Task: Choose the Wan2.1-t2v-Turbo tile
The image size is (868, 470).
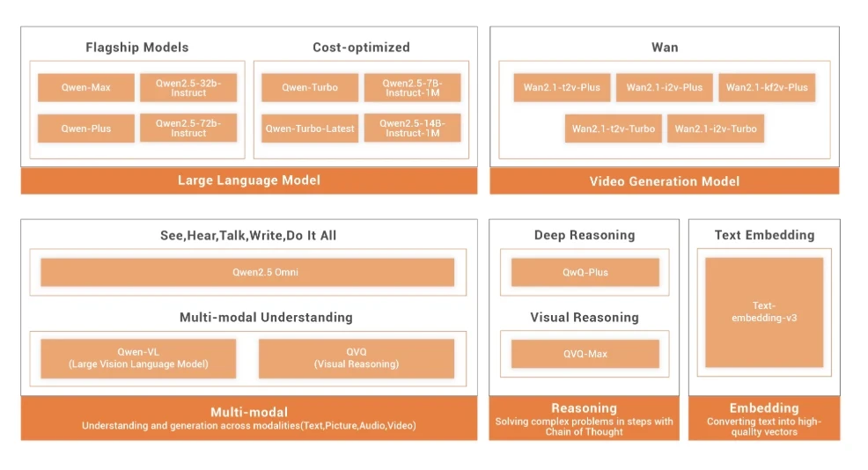Action: (614, 129)
